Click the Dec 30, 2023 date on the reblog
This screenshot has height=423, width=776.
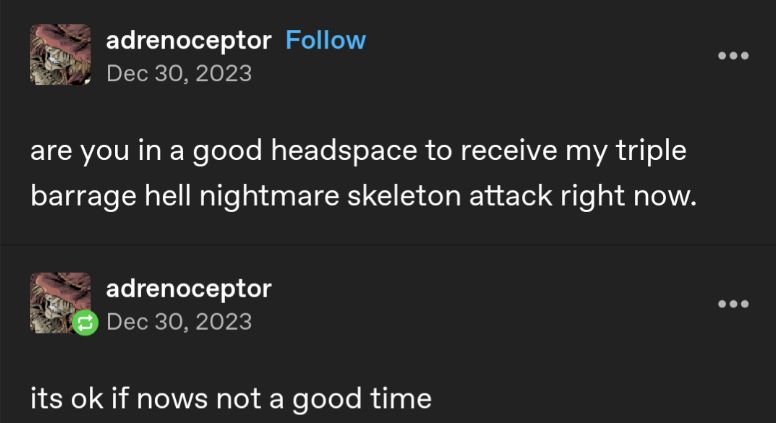click(179, 322)
